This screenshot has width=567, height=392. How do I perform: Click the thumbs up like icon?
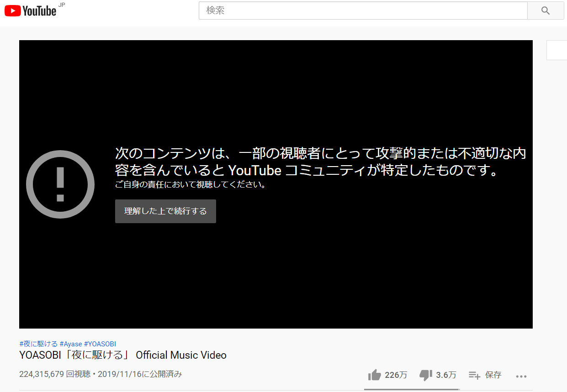374,375
